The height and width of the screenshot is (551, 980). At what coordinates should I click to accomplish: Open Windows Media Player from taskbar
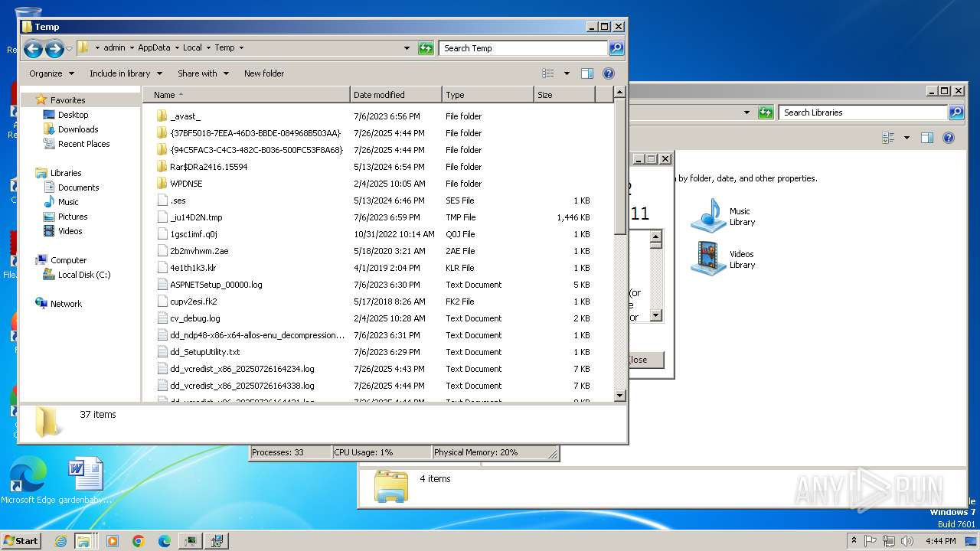(x=113, y=541)
